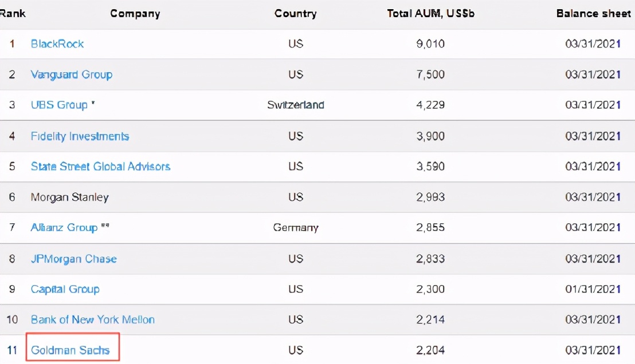635x364 pixels.
Task: Open the JPMorgan Chase link
Action: pos(73,259)
